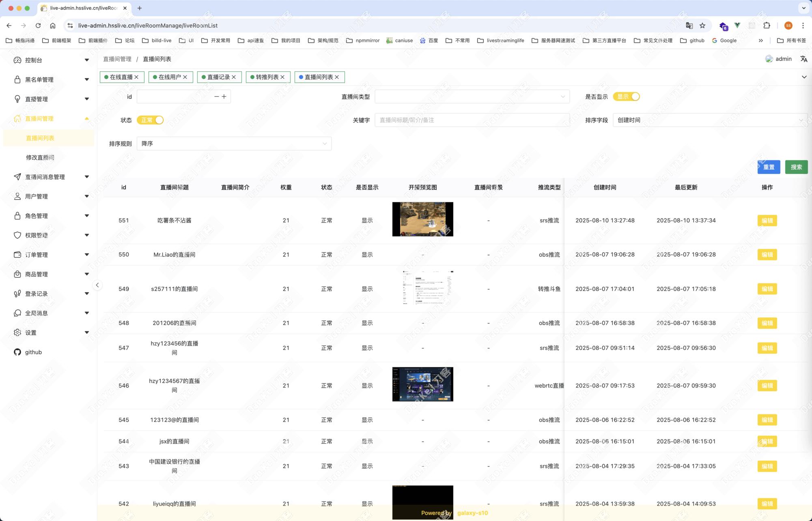Open the 直播间类型 dropdown

pos(472,96)
